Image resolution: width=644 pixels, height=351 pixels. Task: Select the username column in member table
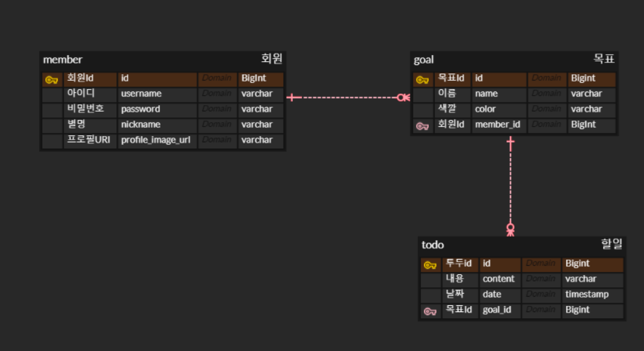(158, 93)
